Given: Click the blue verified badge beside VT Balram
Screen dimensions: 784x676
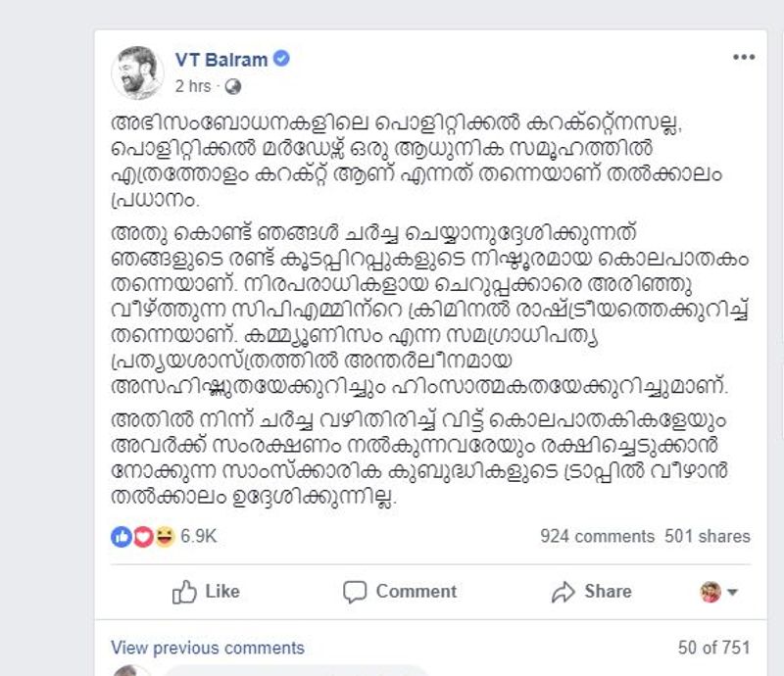Looking at the screenshot, I should click(282, 59).
